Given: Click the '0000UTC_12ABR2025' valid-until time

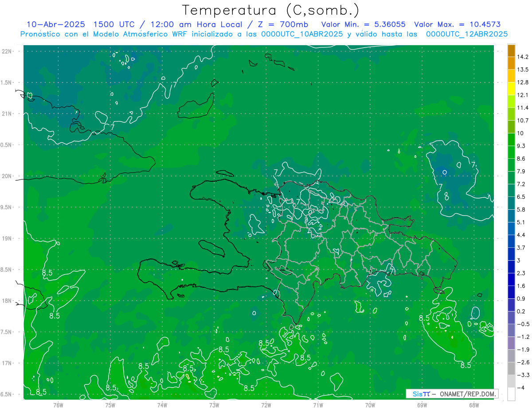Looking at the screenshot, I should [466, 34].
